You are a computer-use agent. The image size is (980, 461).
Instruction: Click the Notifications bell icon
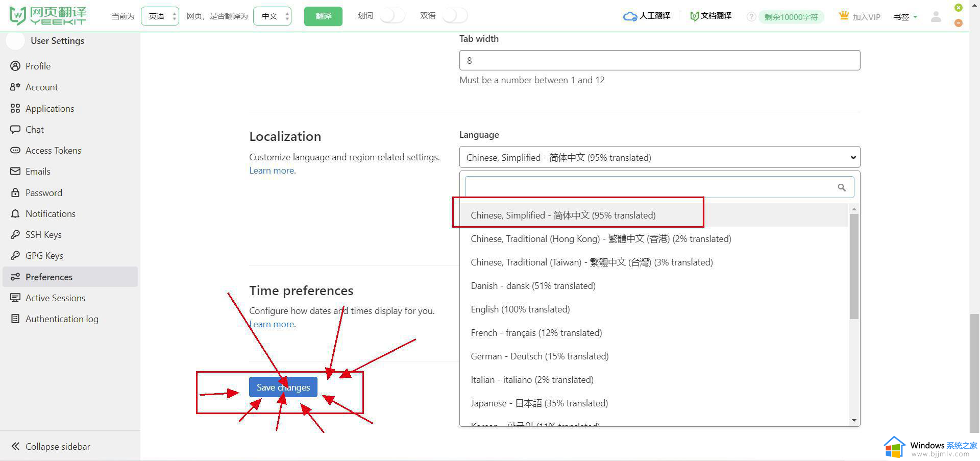coord(15,213)
